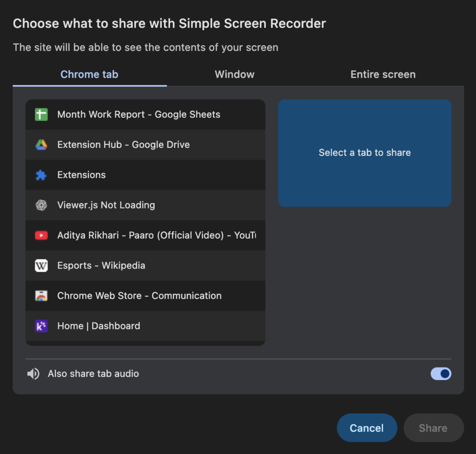
Task: Select the Chrome tab option
Action: pyautogui.click(x=89, y=74)
